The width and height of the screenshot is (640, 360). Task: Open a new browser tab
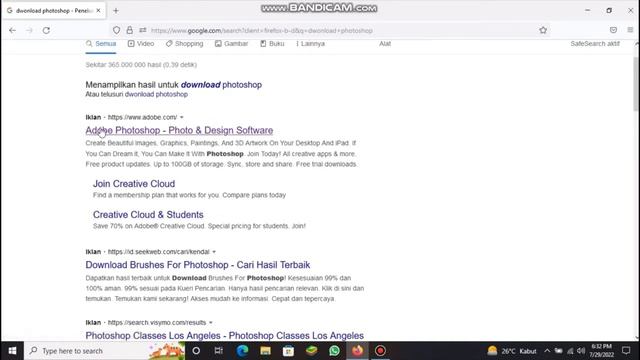116,11
